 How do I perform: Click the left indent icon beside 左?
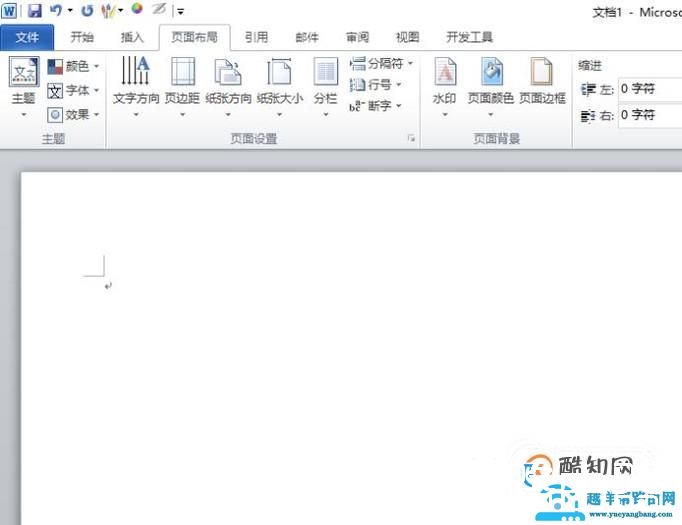point(588,89)
